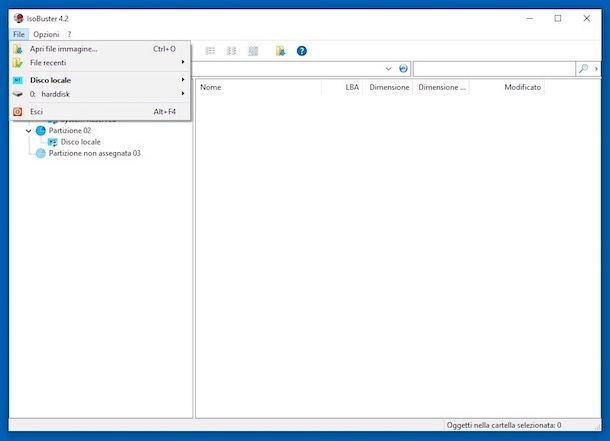
Task: Click the blue help icon in toolbar
Action: tap(301, 51)
